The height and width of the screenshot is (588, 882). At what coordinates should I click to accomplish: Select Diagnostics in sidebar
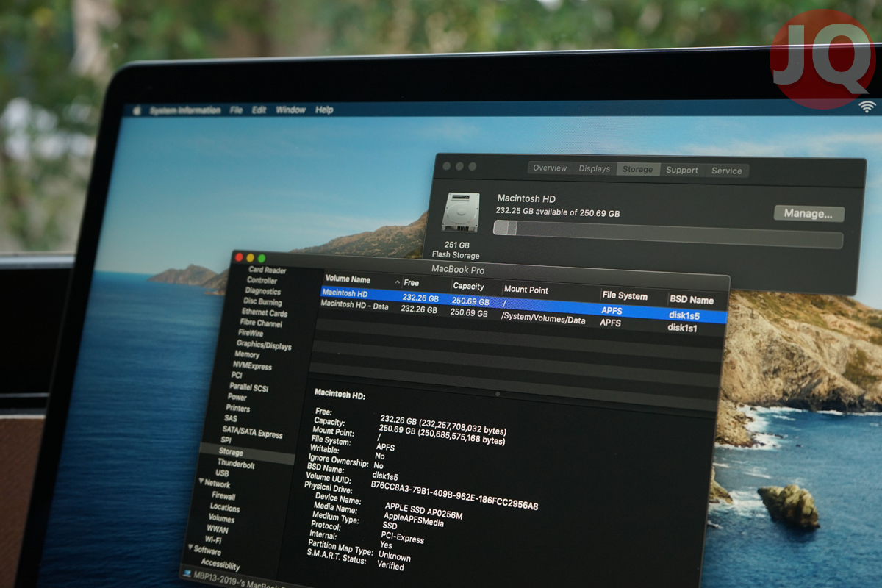click(262, 291)
